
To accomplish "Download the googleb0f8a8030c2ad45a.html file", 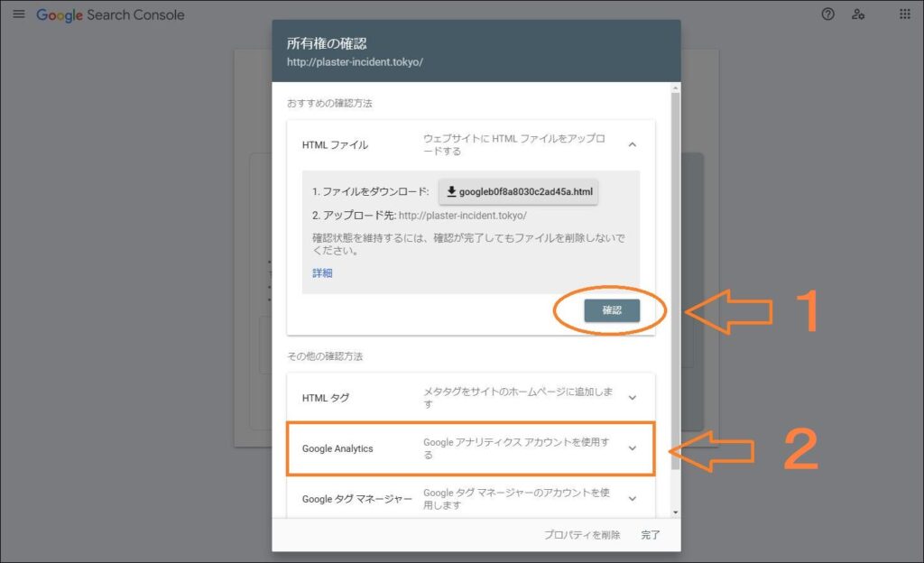I will click(x=519, y=192).
